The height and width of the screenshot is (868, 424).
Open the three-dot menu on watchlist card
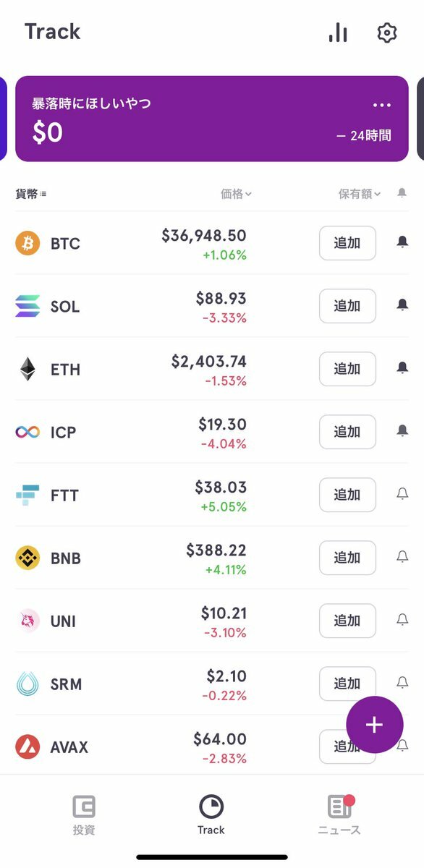coord(382,106)
